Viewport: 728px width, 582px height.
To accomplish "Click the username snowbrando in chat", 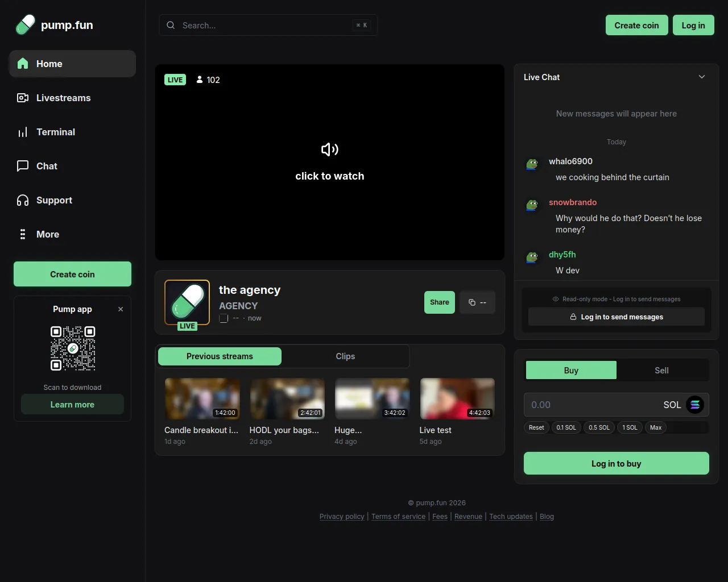I will [573, 202].
